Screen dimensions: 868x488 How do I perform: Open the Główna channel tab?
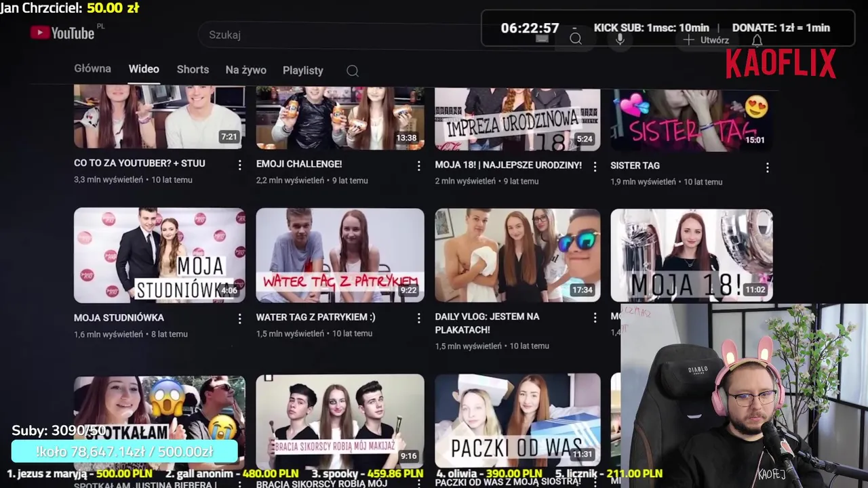pos(92,69)
